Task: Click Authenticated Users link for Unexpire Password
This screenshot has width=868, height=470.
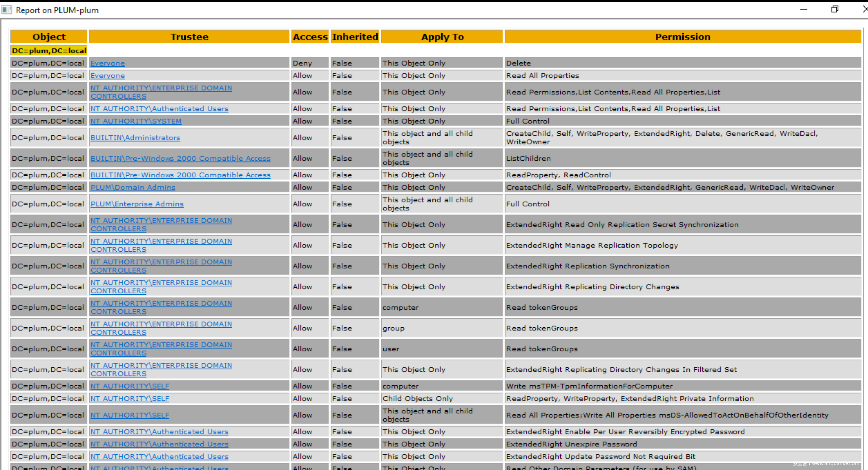Action: click(159, 444)
